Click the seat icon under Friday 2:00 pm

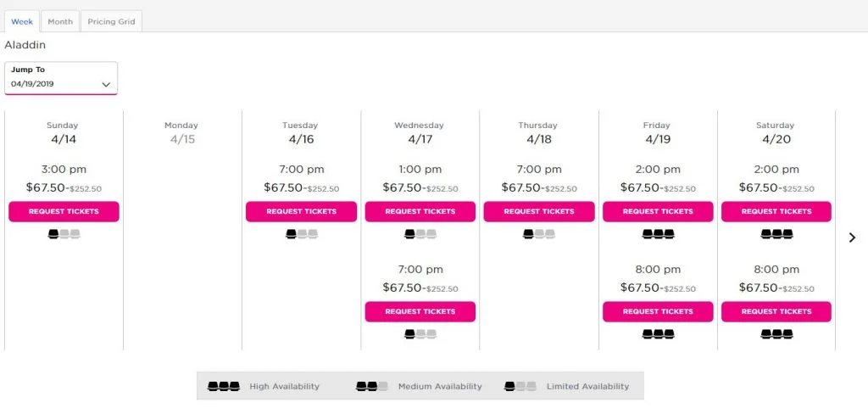tap(658, 234)
